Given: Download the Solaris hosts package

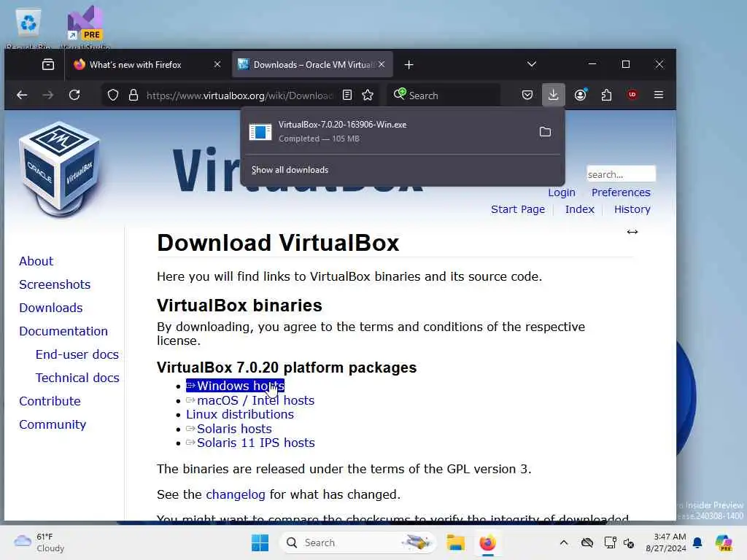Looking at the screenshot, I should [x=229, y=429].
